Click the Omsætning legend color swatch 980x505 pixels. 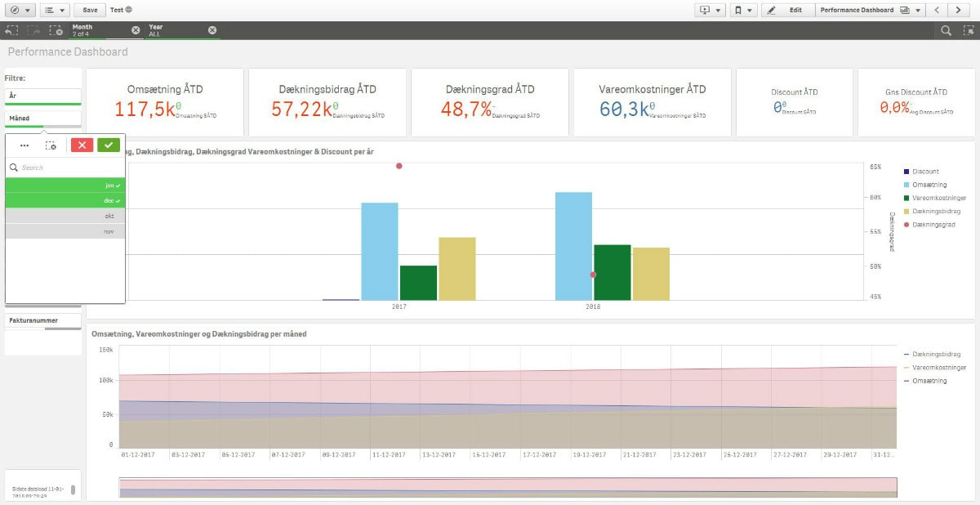[x=906, y=185]
